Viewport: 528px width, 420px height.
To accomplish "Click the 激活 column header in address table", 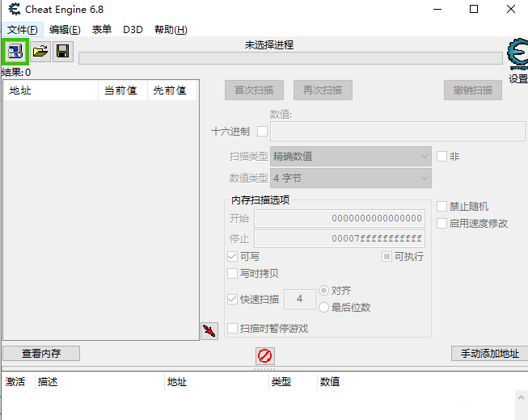I will coord(18,382).
